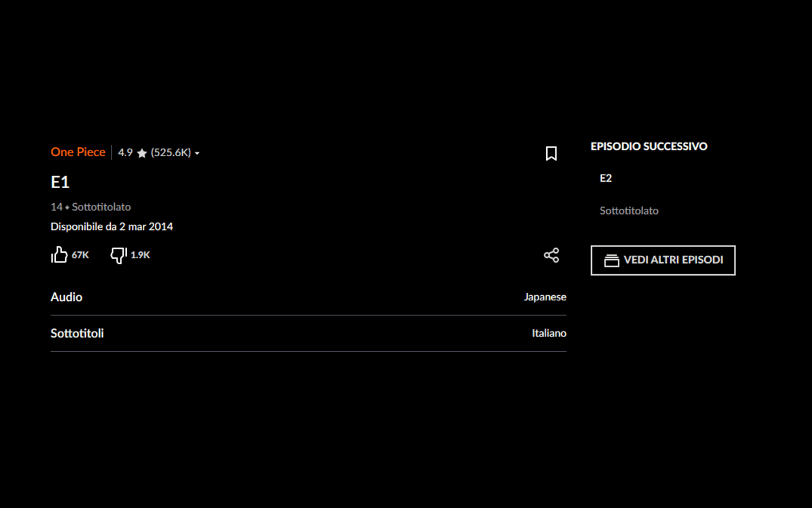Click the Sottotitolato label under E2
This screenshot has width=812, height=508.
coord(629,211)
